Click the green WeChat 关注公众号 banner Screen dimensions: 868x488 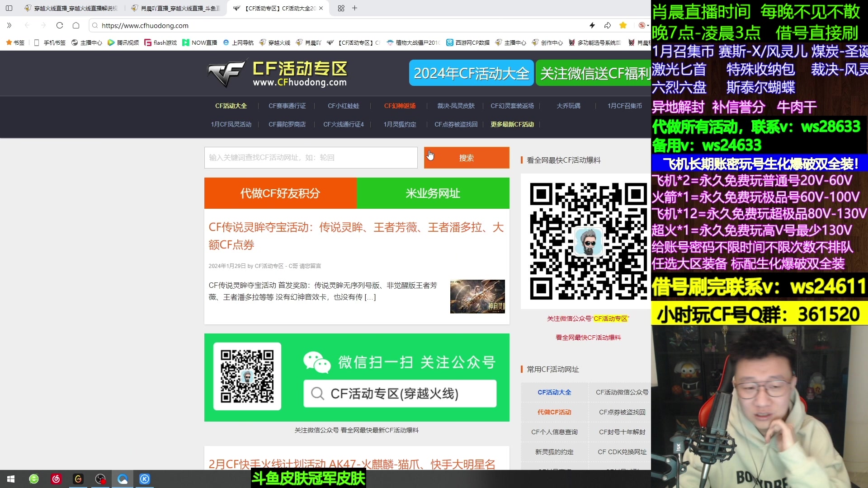357,377
